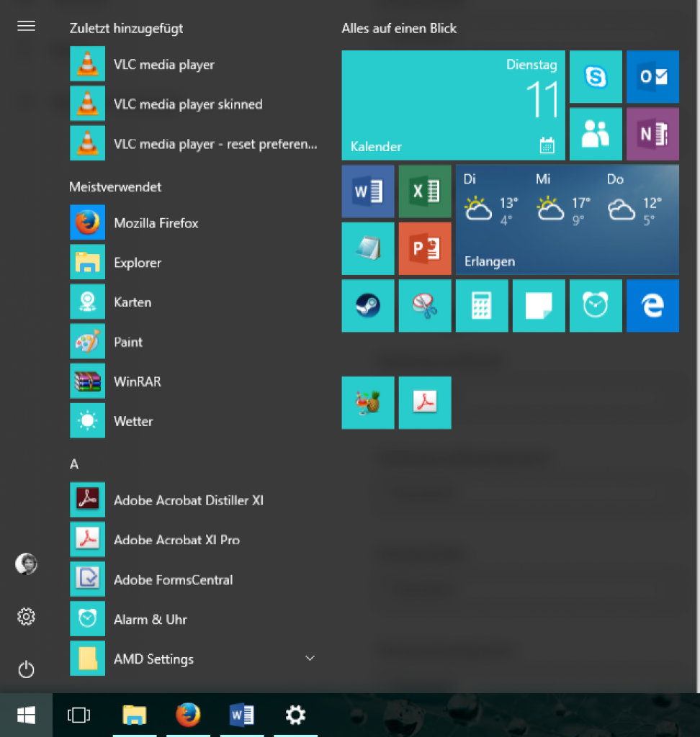
Task: Switch to Word on the taskbar
Action: [242, 715]
